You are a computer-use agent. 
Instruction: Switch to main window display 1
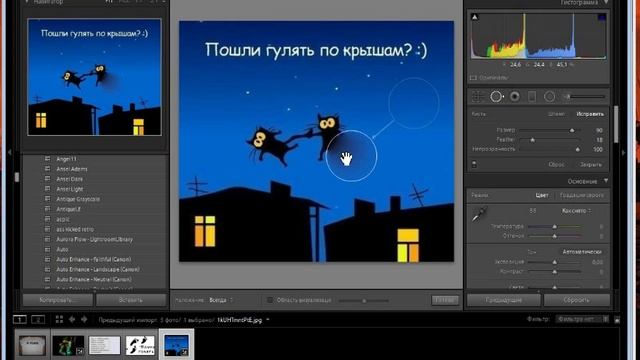click(20, 320)
